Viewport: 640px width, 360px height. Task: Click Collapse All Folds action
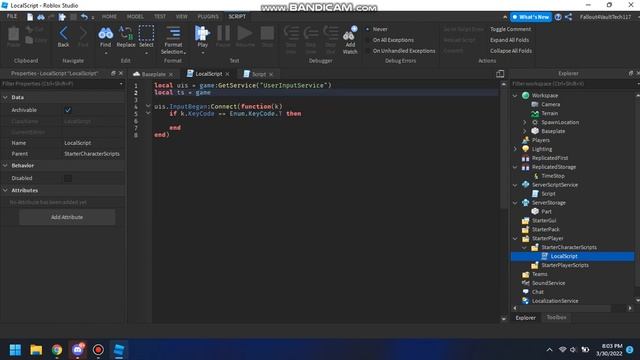[x=511, y=51]
